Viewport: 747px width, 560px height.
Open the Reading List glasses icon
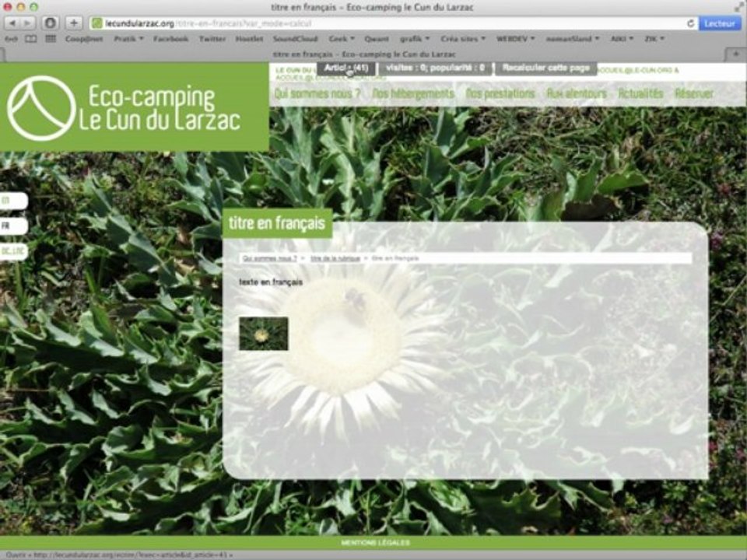point(10,39)
